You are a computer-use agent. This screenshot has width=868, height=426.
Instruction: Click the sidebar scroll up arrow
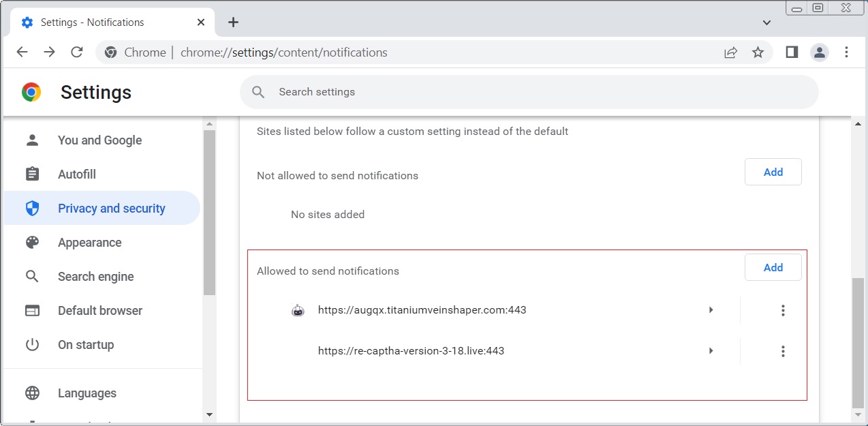pos(209,124)
